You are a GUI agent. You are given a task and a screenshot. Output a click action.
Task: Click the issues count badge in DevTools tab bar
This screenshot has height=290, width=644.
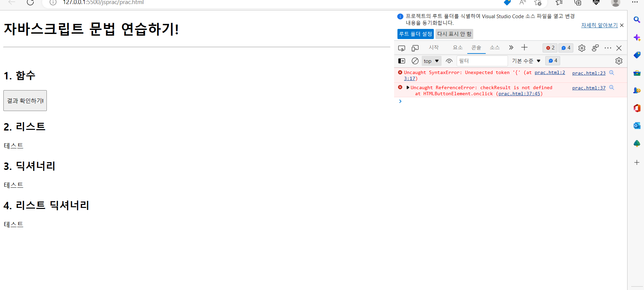tap(566, 48)
